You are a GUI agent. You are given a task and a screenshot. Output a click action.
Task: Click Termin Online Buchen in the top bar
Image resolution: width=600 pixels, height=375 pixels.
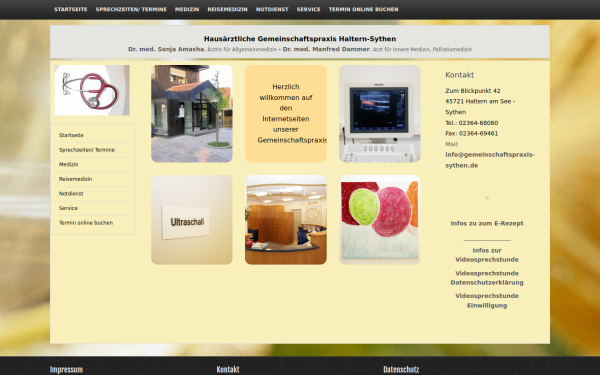coord(364,9)
